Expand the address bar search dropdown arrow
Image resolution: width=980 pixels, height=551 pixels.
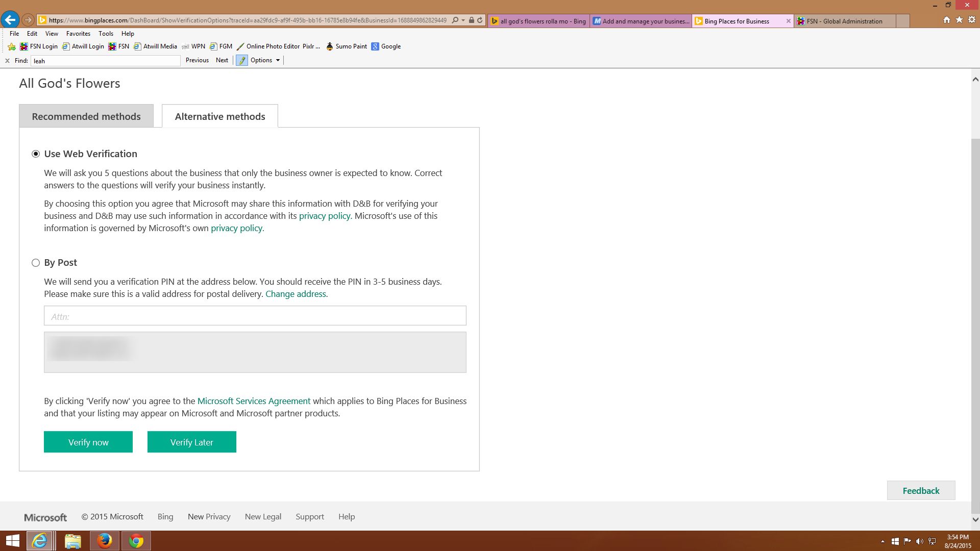[x=463, y=20]
